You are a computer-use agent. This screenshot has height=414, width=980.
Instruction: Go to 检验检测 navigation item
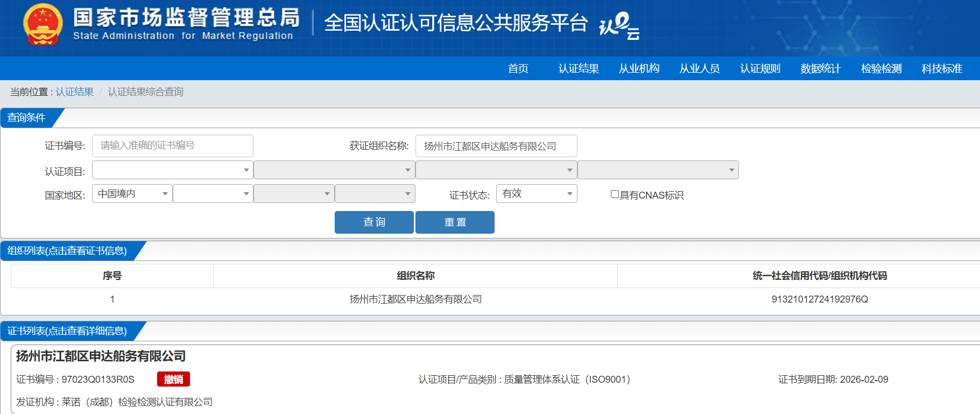pos(881,68)
